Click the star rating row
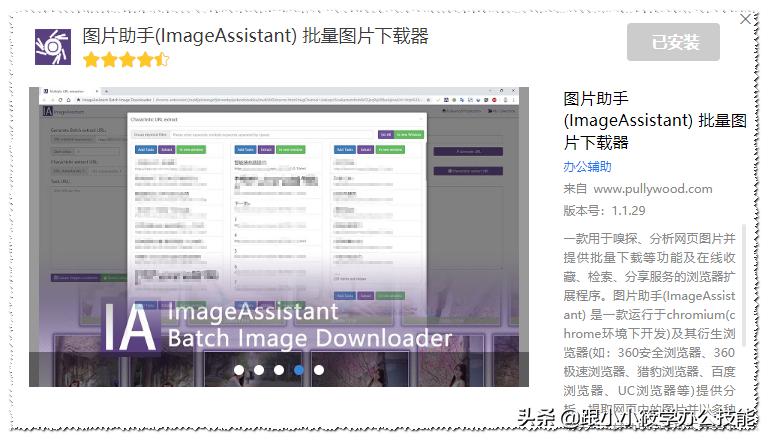768x440 pixels. (126, 60)
